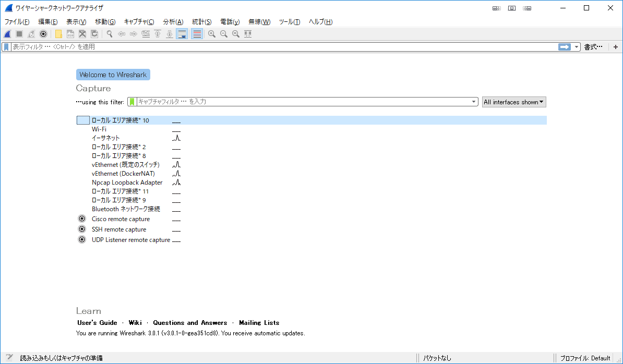Viewport: 623px width, 364px height.
Task: Click the resize columns to content icon
Action: tap(248, 34)
